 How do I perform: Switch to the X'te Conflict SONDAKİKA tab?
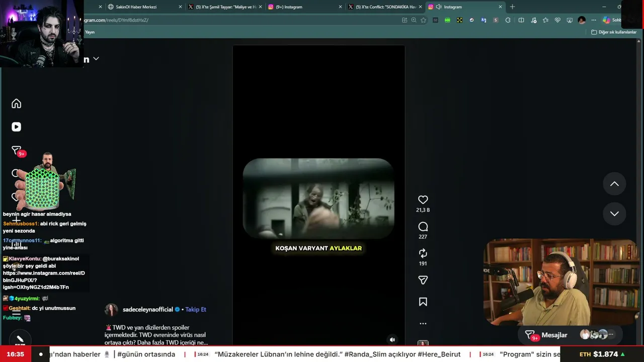click(385, 7)
